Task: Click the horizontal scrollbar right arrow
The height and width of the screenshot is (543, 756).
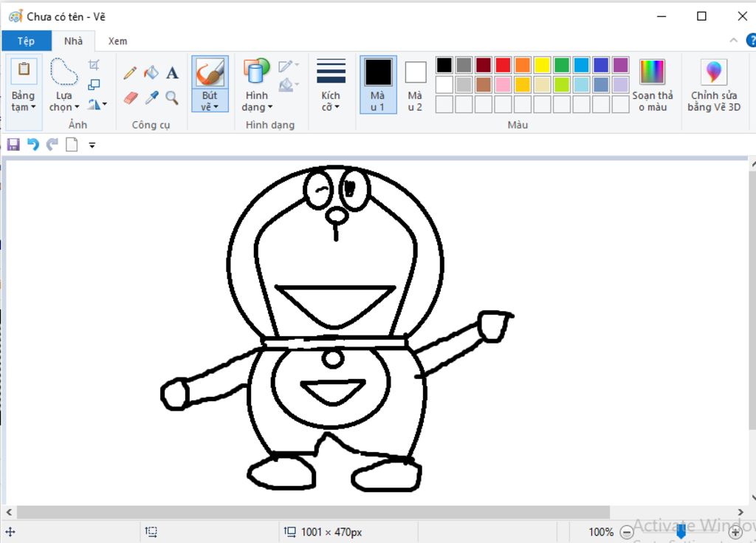Action: point(740,512)
